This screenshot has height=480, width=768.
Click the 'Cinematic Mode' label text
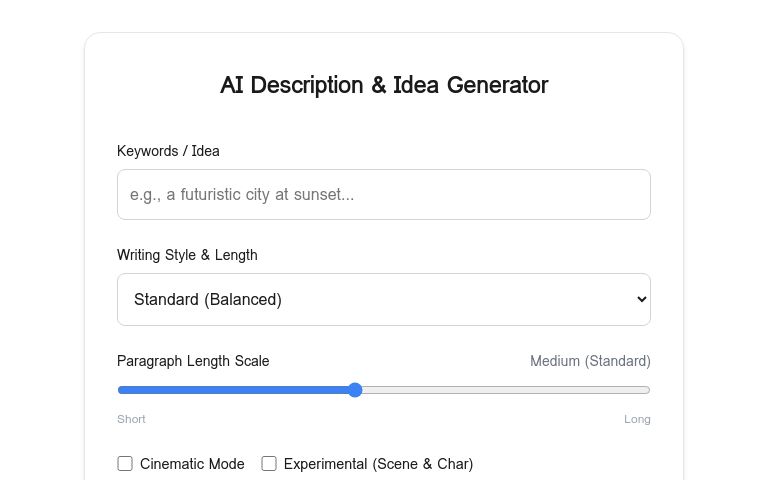tap(192, 464)
